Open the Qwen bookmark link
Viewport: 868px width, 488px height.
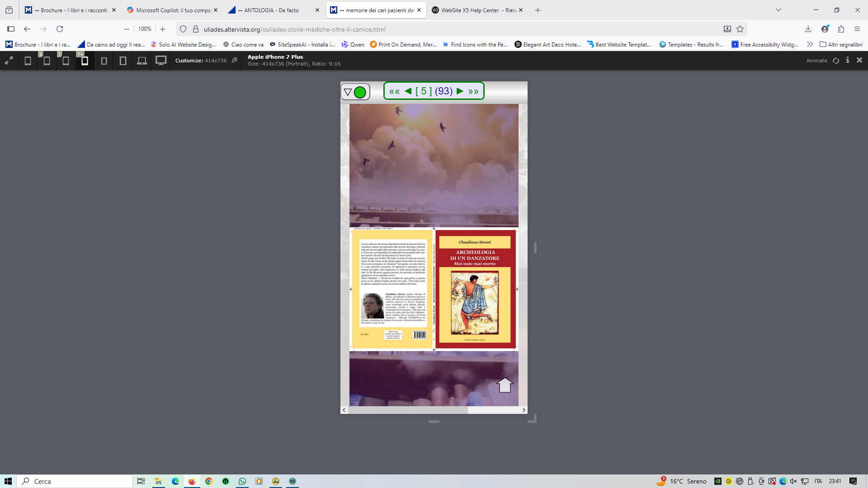click(x=353, y=44)
